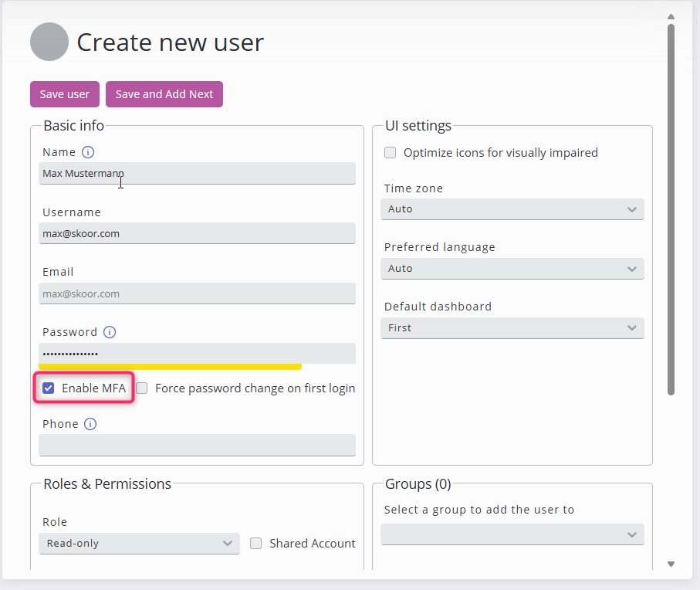The image size is (700, 590).
Task: Check Optimize icons for visually impaired
Action: point(391,153)
